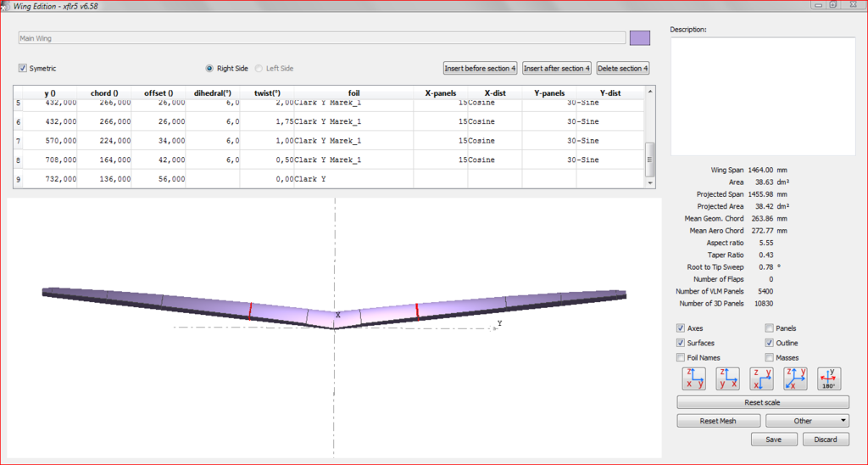Viewport: 868px width, 465px height.
Task: Turn on Foil Names display
Action: tap(682, 358)
